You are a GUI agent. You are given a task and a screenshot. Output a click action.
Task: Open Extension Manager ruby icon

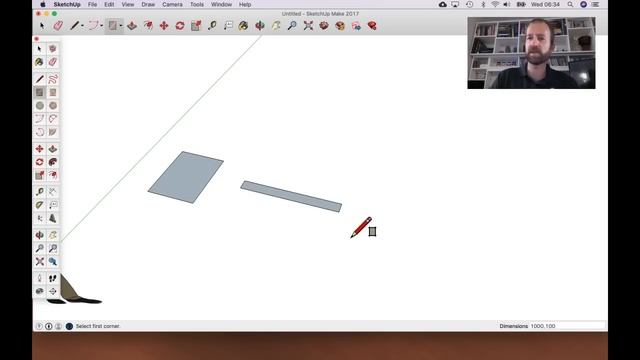(x=372, y=26)
